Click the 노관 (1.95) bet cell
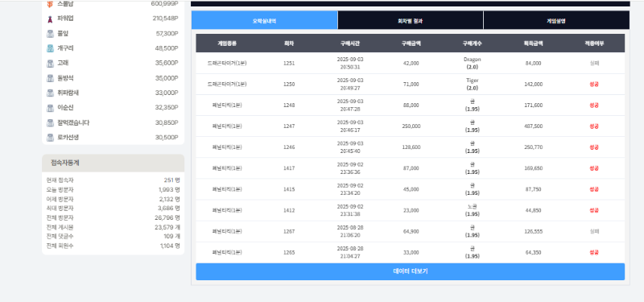644x302 pixels. pyautogui.click(x=473, y=210)
